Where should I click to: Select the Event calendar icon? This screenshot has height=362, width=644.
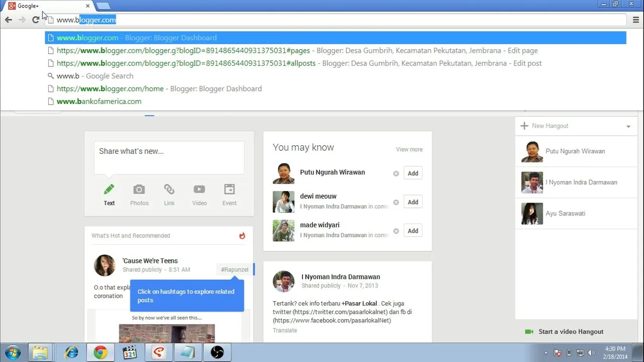(x=229, y=190)
